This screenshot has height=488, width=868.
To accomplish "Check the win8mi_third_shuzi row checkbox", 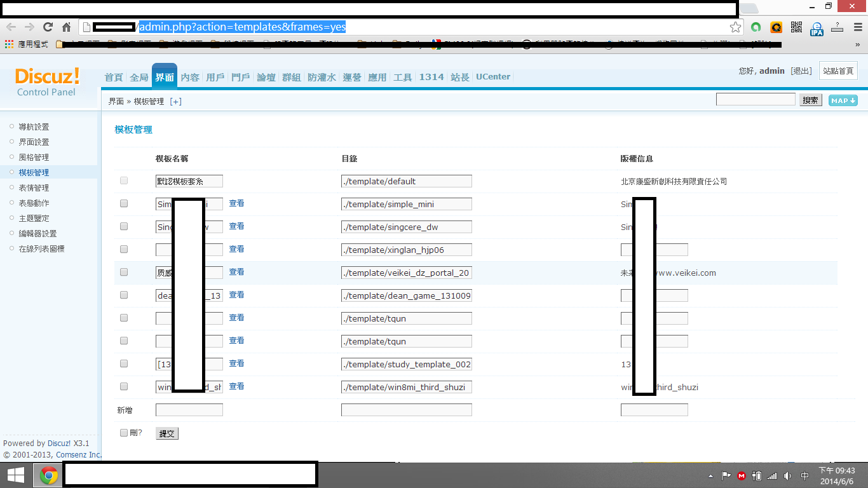I will click(x=124, y=386).
